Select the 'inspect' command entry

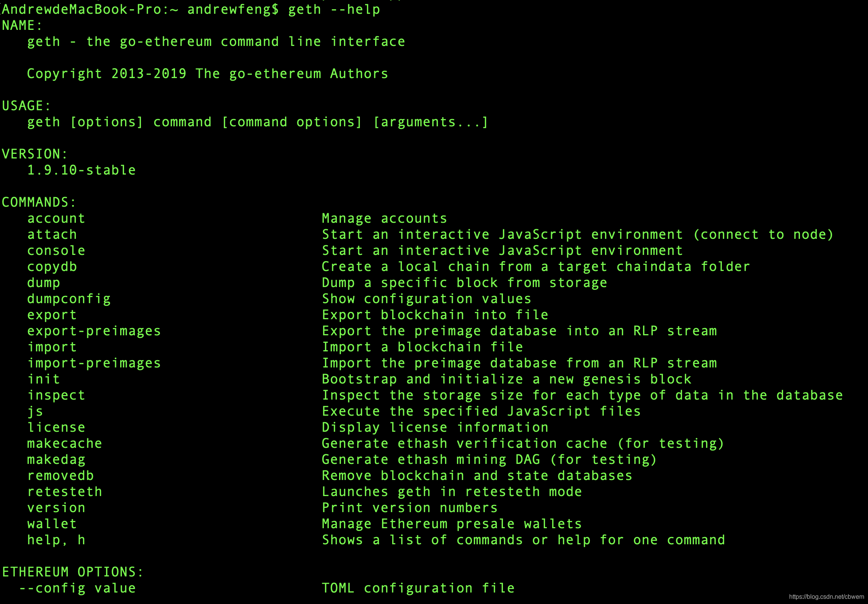56,395
